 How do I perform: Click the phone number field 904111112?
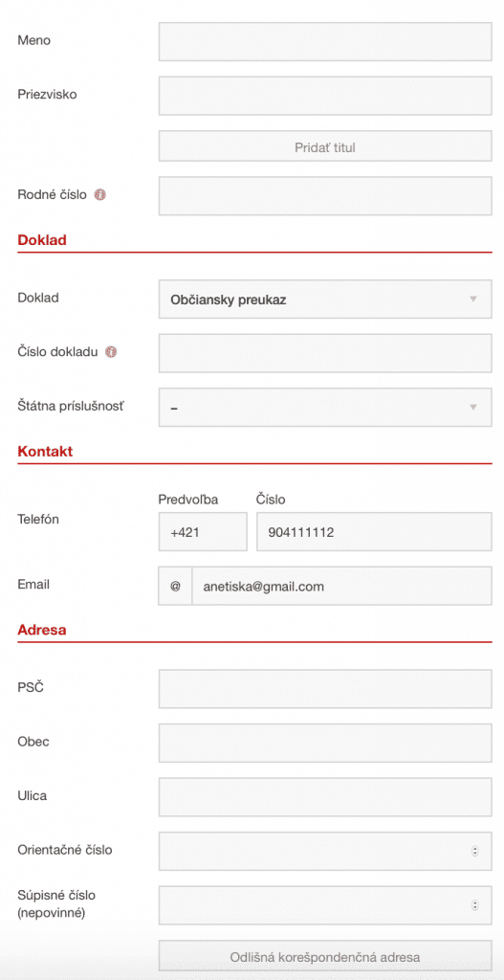[374, 532]
